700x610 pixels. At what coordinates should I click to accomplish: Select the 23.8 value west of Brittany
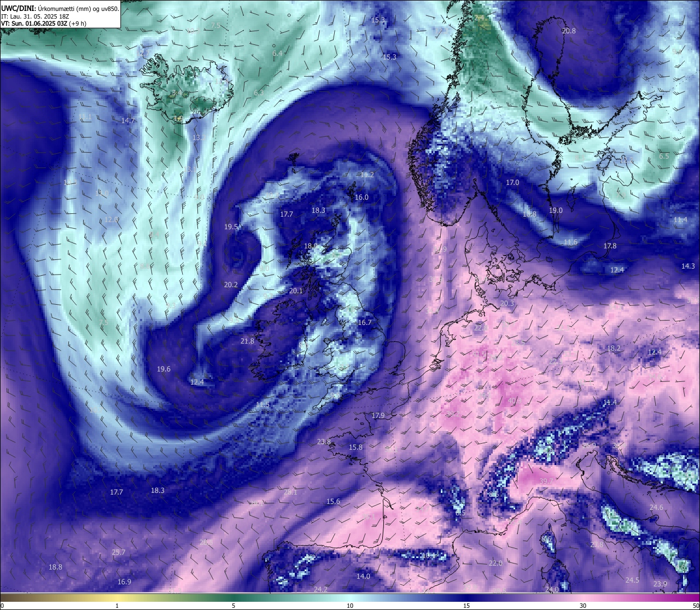[324, 442]
